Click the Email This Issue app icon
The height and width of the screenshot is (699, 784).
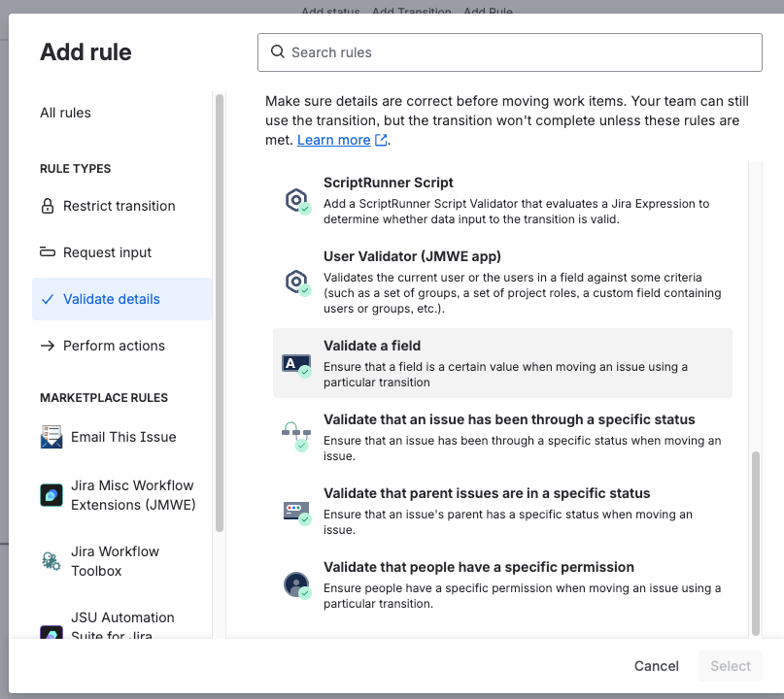point(51,437)
